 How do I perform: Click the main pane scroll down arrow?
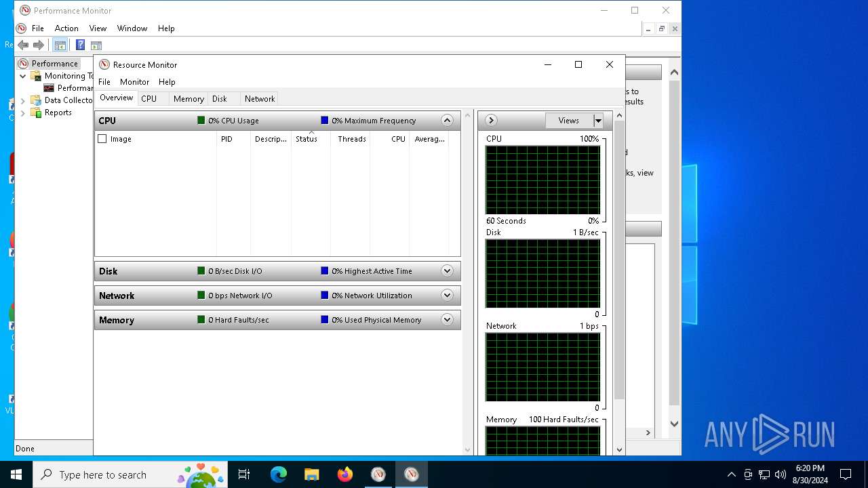[467, 449]
